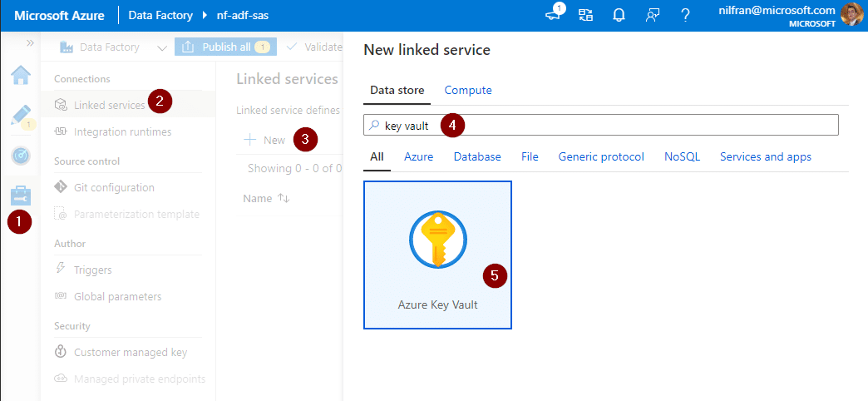This screenshot has width=868, height=401.
Task: Switch to the Compute tab
Action: tap(468, 90)
